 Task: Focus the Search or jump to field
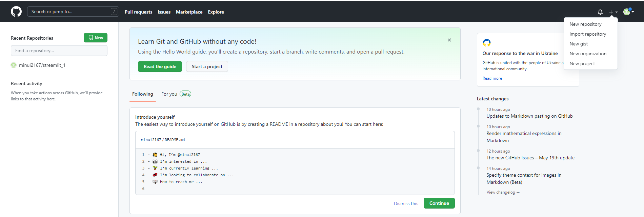pos(73,12)
